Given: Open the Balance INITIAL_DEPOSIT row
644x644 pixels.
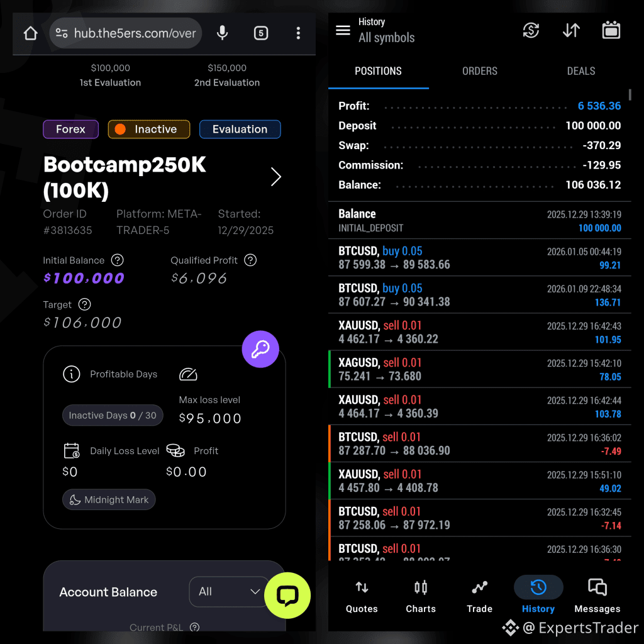Looking at the screenshot, I should pyautogui.click(x=480, y=221).
